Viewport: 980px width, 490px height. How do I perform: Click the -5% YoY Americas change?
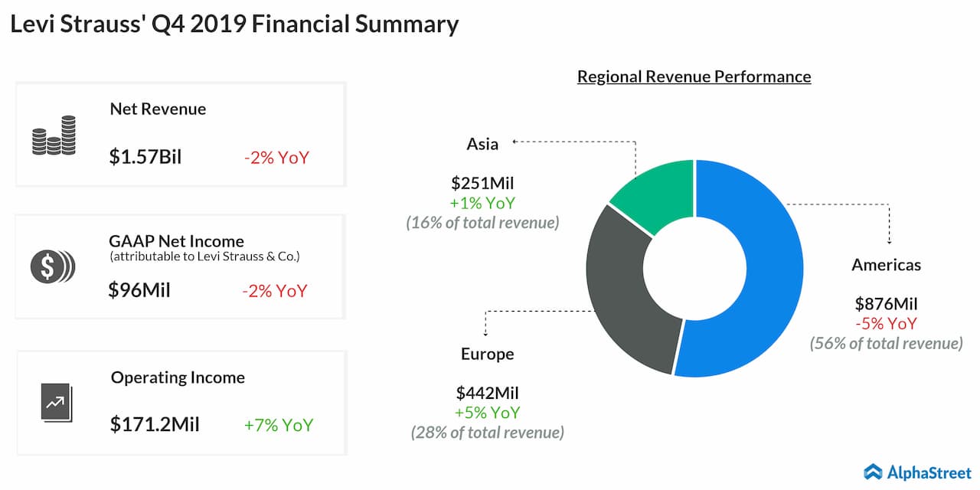[x=886, y=323]
